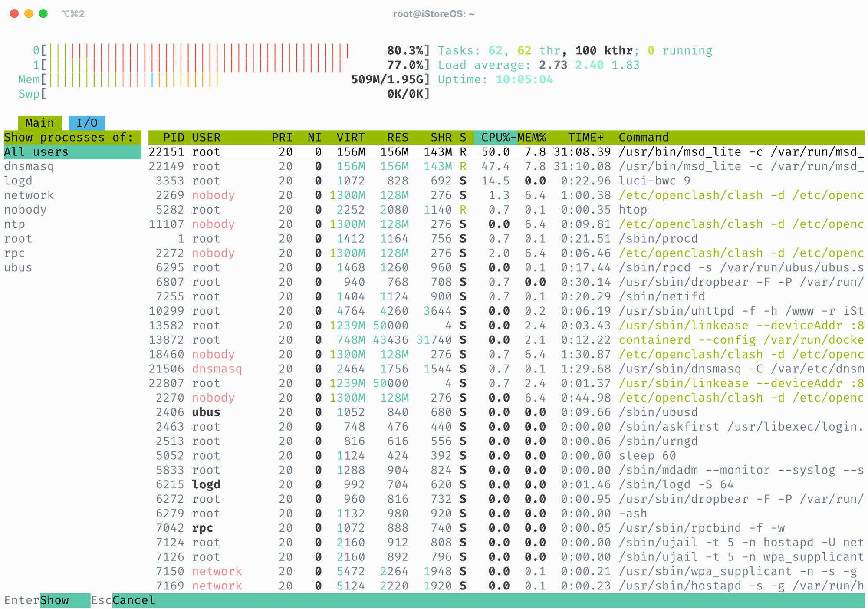Switch to the I/O tab
The image size is (868, 609).
pyautogui.click(x=87, y=123)
